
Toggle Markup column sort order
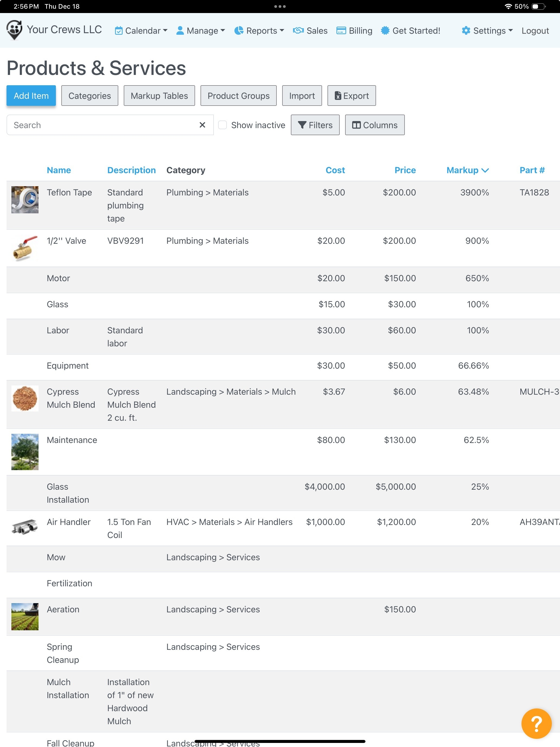(x=467, y=170)
